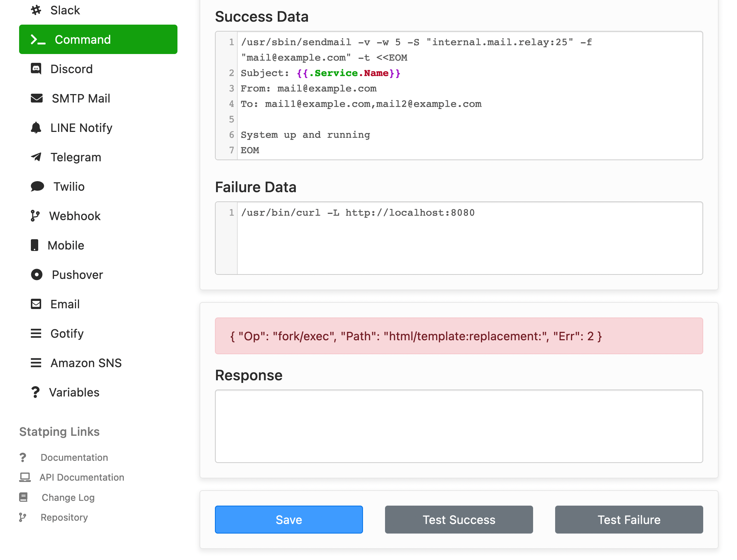
Task: Open the Pushover notifier
Action: pos(98,275)
